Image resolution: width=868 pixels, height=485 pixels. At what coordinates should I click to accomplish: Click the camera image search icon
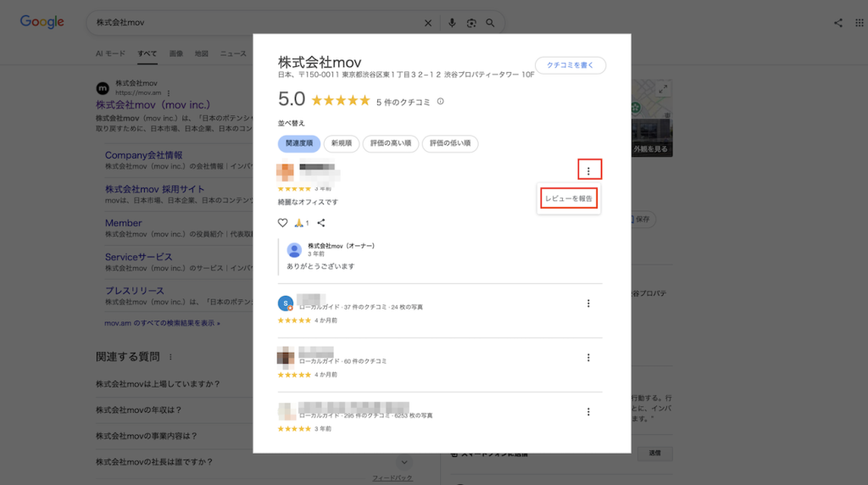point(471,23)
